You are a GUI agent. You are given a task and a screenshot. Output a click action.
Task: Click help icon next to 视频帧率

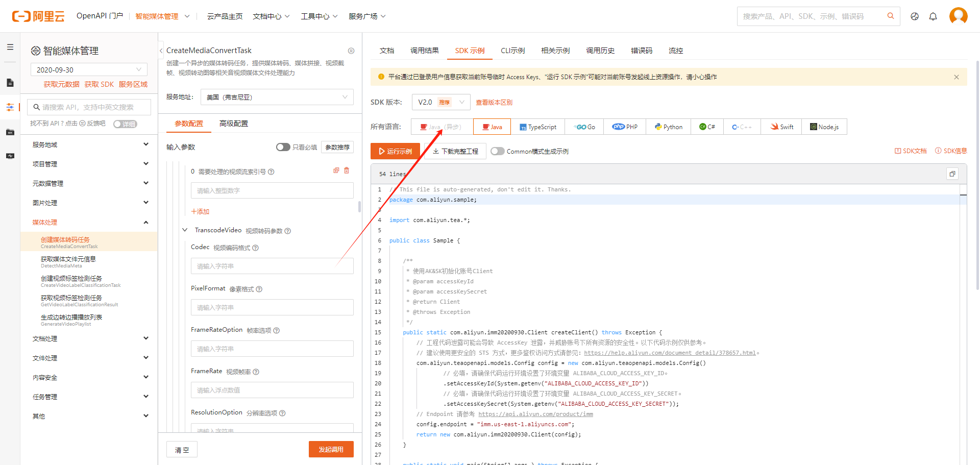256,372
